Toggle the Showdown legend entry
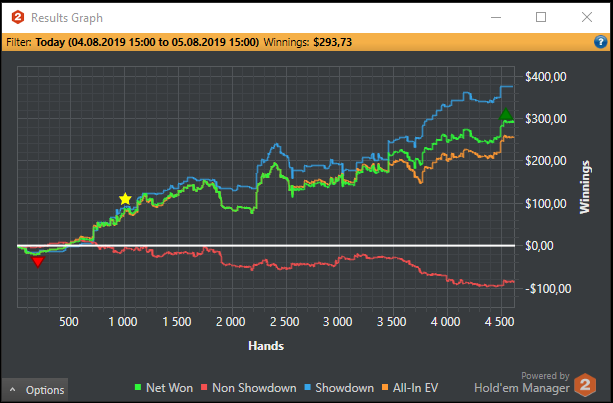Image resolution: width=613 pixels, height=403 pixels. [x=339, y=387]
